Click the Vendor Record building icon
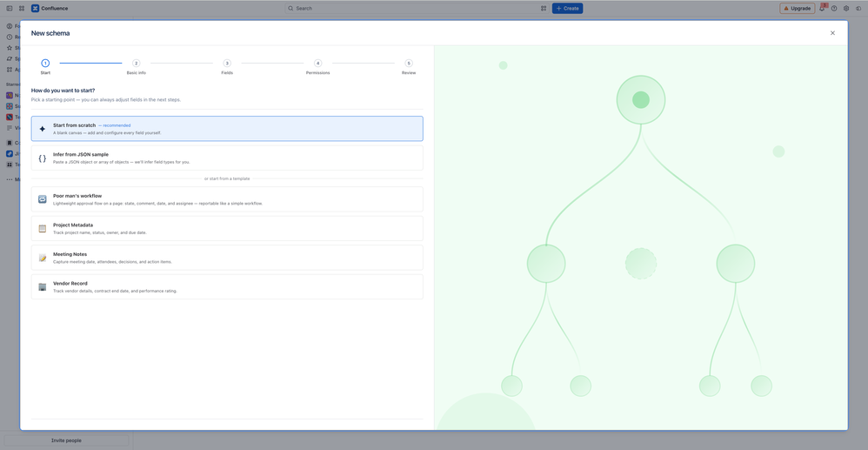 42,287
